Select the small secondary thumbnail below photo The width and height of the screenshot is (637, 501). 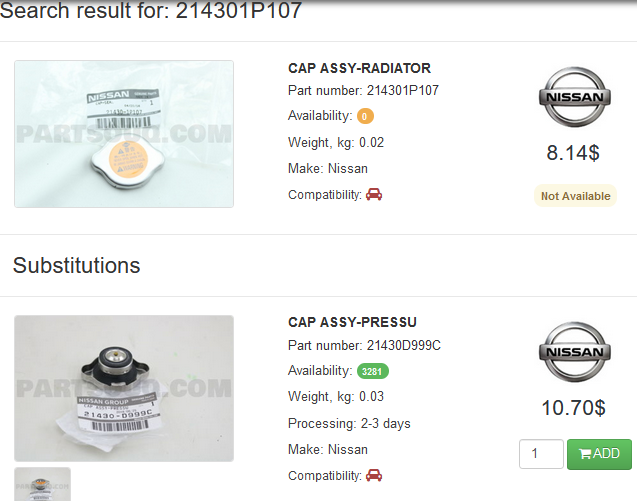click(x=42, y=484)
